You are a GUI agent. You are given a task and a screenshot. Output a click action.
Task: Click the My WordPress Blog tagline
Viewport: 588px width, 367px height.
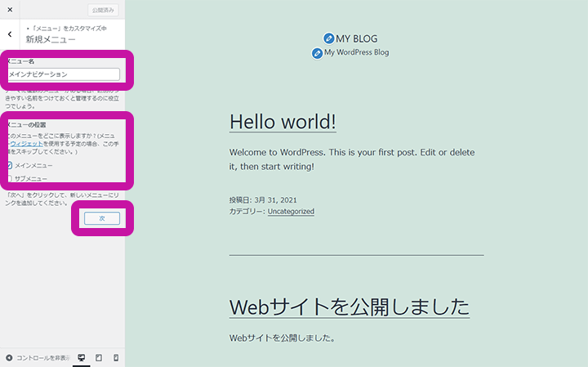[x=356, y=52]
